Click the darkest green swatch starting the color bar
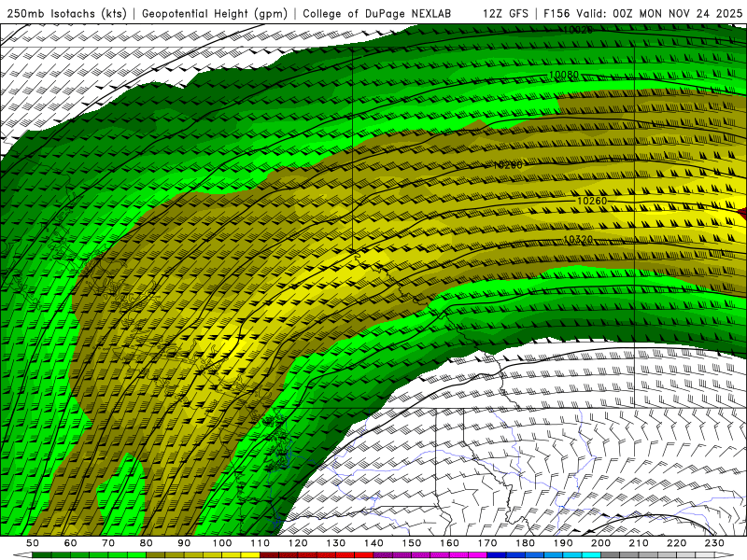 41,555
